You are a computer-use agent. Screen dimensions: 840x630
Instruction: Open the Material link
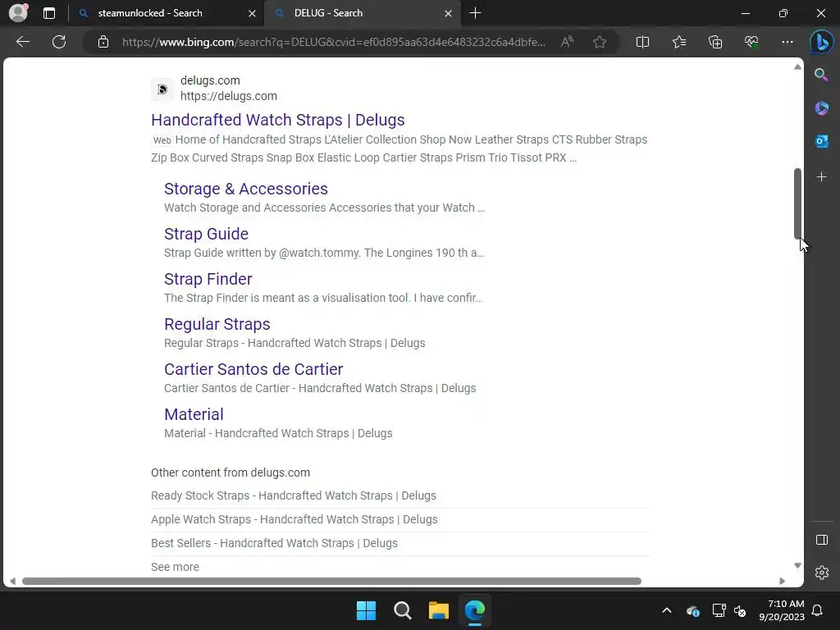click(194, 414)
